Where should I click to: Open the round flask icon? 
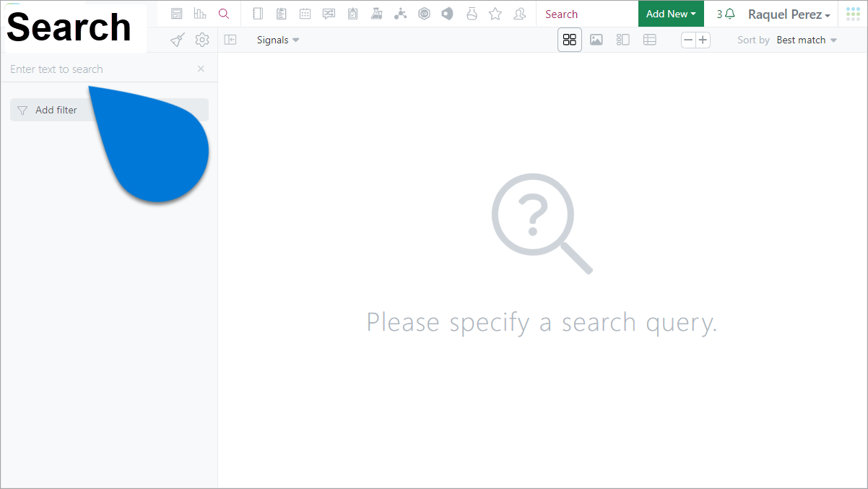point(472,14)
